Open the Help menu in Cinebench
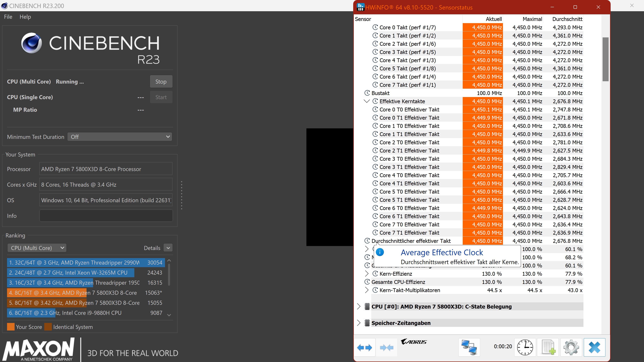This screenshot has height=362, width=644. (25, 17)
